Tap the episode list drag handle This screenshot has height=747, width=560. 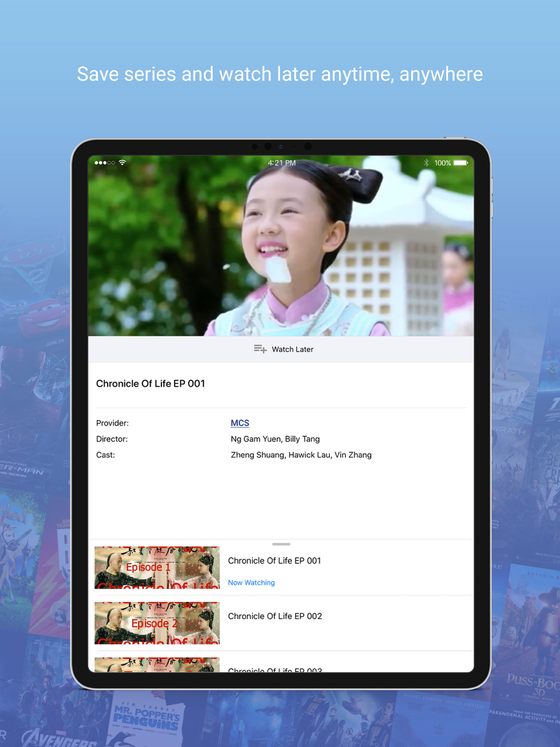tap(281, 544)
